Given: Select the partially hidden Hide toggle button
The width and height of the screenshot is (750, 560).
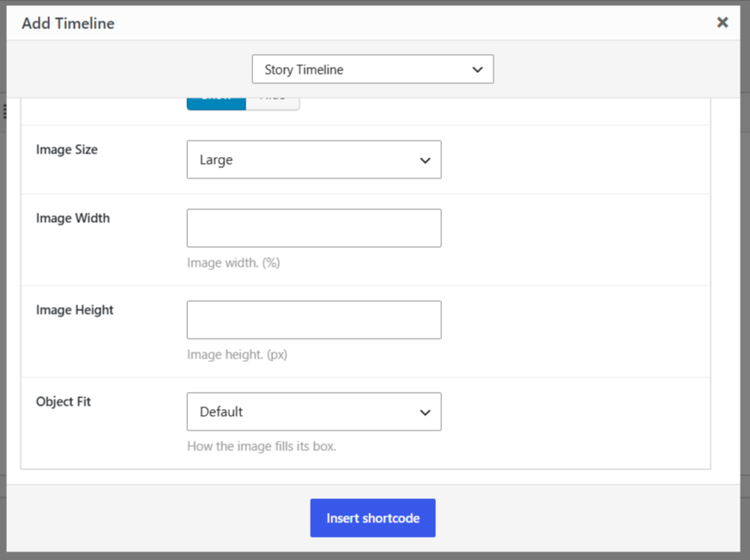Looking at the screenshot, I should (273, 104).
